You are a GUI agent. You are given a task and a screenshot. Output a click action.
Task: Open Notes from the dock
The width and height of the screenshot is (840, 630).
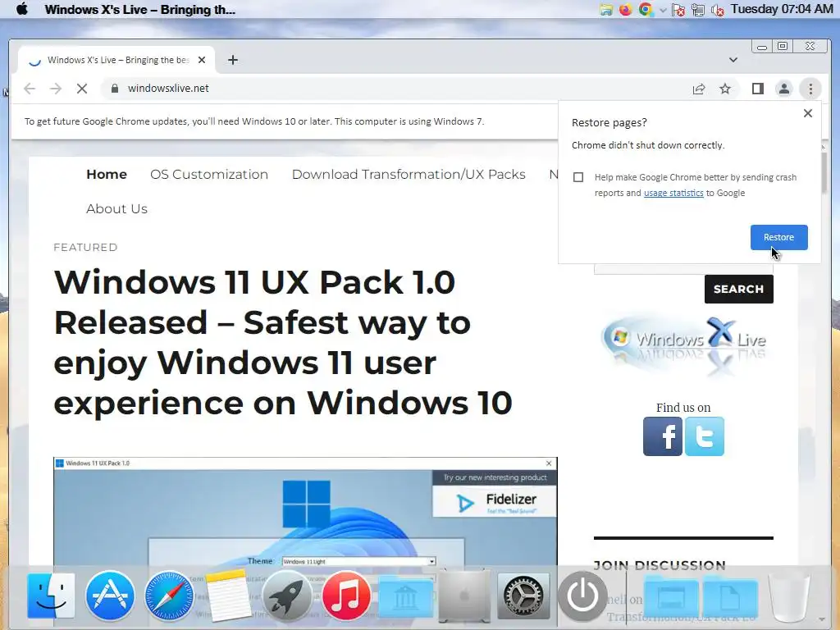point(228,596)
